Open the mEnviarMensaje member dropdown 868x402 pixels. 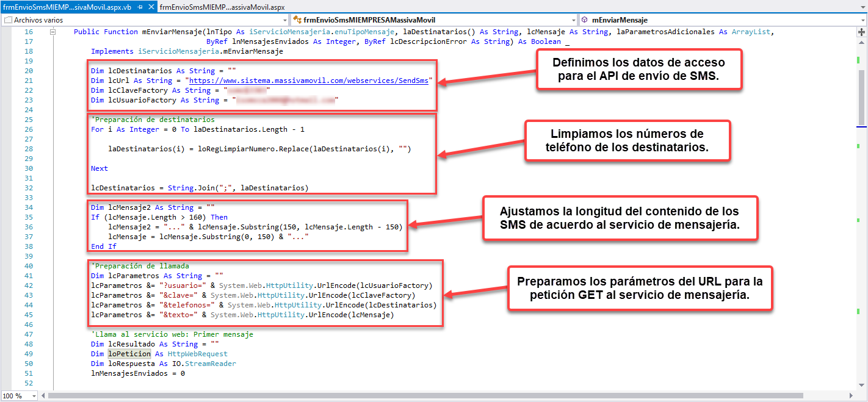pyautogui.click(x=862, y=20)
